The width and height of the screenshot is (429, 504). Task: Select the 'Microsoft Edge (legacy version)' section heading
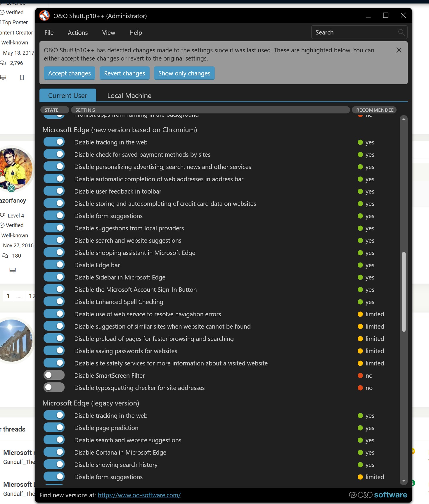(x=91, y=403)
